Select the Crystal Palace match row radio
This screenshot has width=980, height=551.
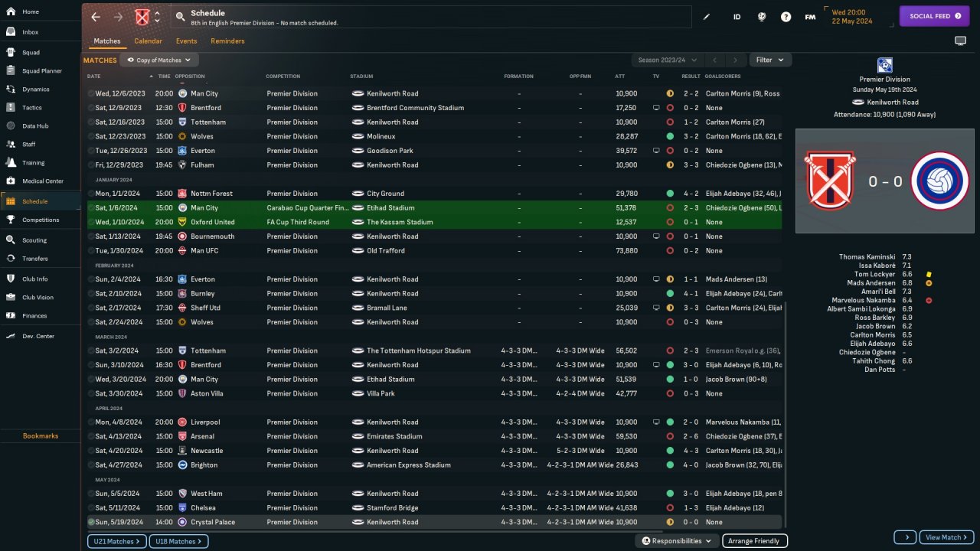point(91,522)
